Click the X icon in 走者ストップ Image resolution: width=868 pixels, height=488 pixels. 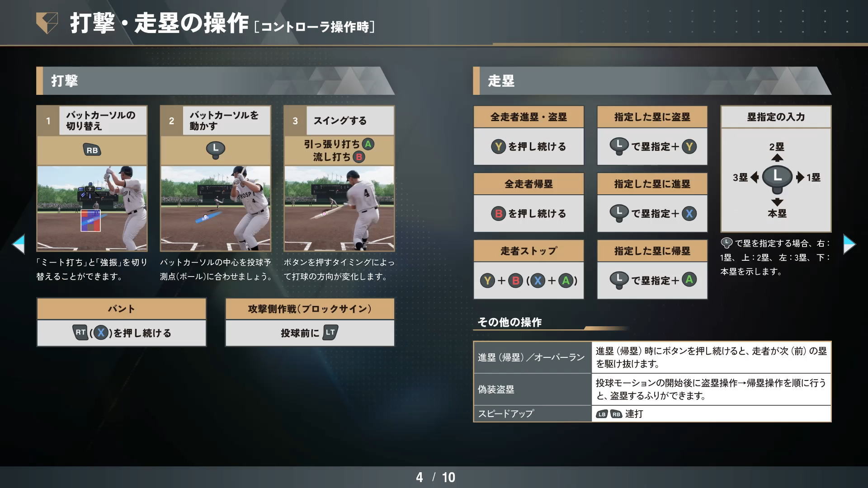pyautogui.click(x=538, y=281)
